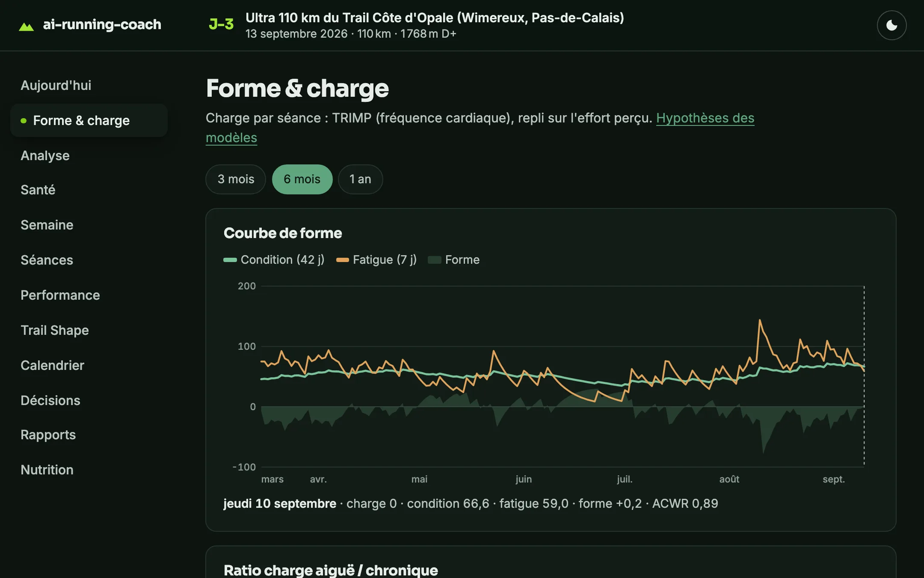Image resolution: width=924 pixels, height=578 pixels.
Task: Click the Ultra 110 km race title
Action: tap(435, 18)
